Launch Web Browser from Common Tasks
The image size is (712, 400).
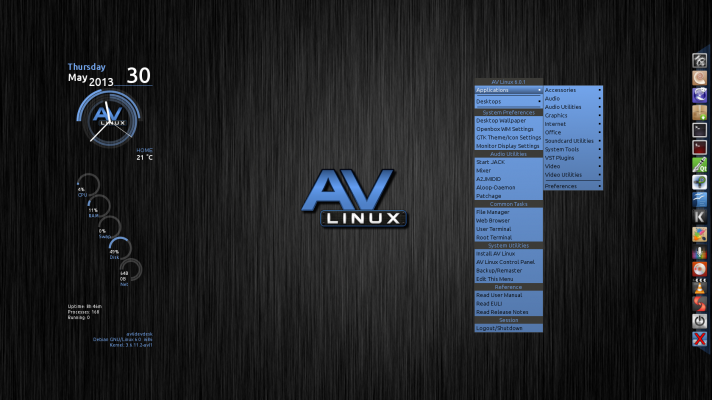(509, 221)
